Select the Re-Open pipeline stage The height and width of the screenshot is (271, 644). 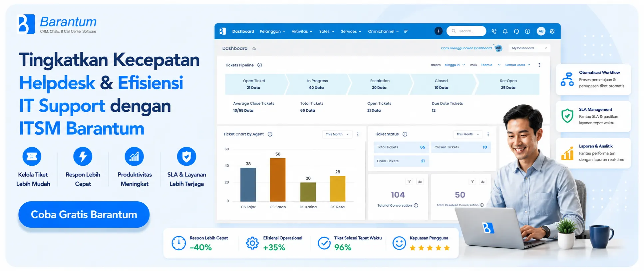tap(508, 84)
